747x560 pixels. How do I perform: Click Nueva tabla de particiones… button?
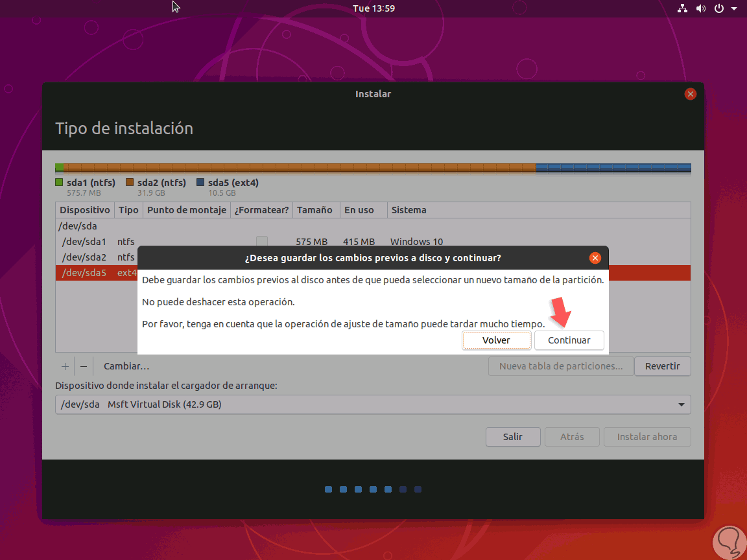coord(561,366)
